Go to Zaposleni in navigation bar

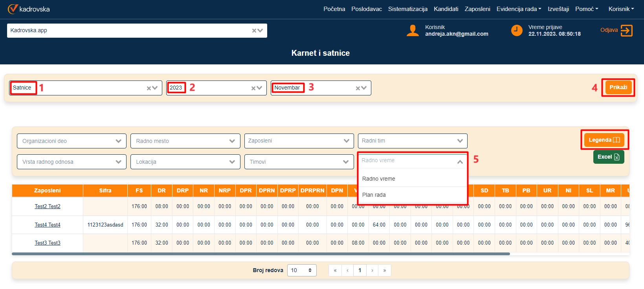coord(477,9)
